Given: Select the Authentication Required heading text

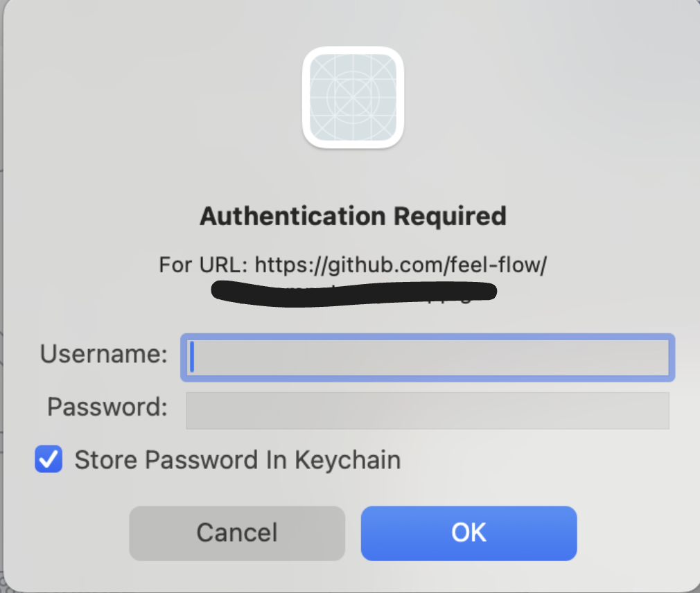Looking at the screenshot, I should click(x=353, y=216).
